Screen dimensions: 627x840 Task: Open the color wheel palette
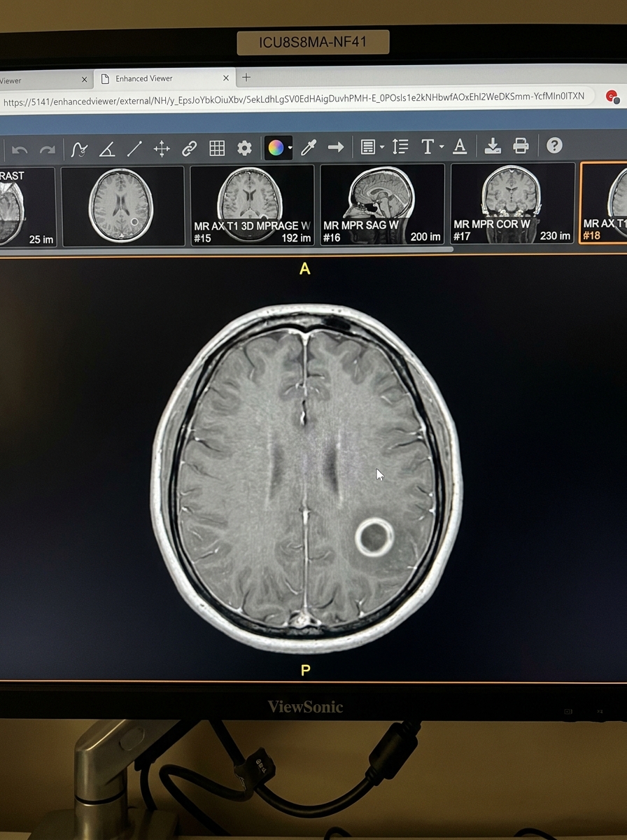coord(276,148)
